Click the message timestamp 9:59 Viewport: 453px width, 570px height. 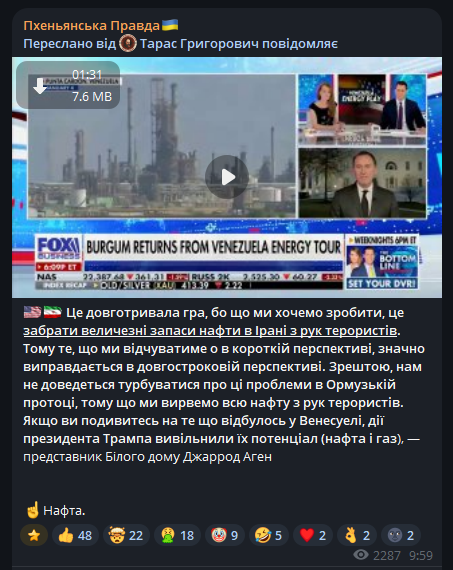point(421,555)
